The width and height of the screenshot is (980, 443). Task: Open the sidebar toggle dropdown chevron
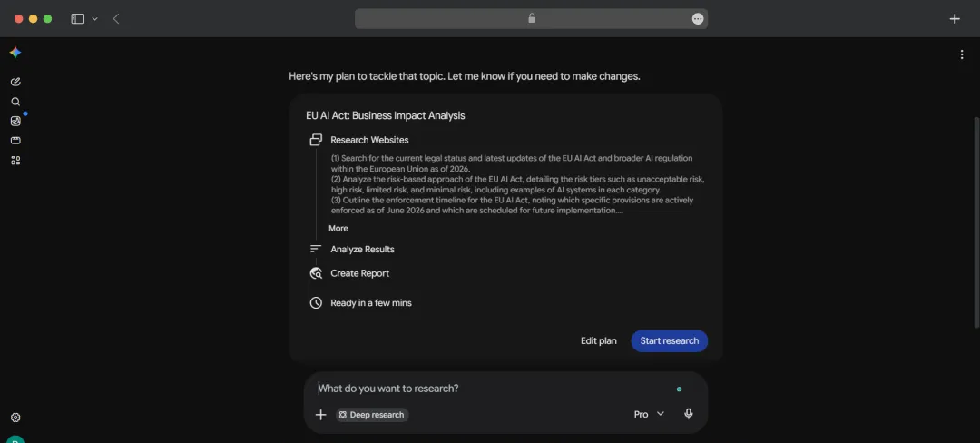[95, 19]
